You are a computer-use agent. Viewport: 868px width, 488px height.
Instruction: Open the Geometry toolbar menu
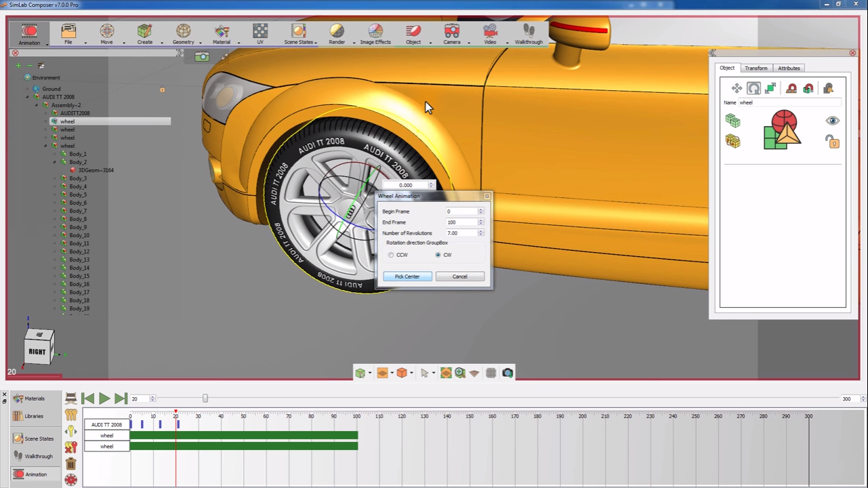pos(184,34)
